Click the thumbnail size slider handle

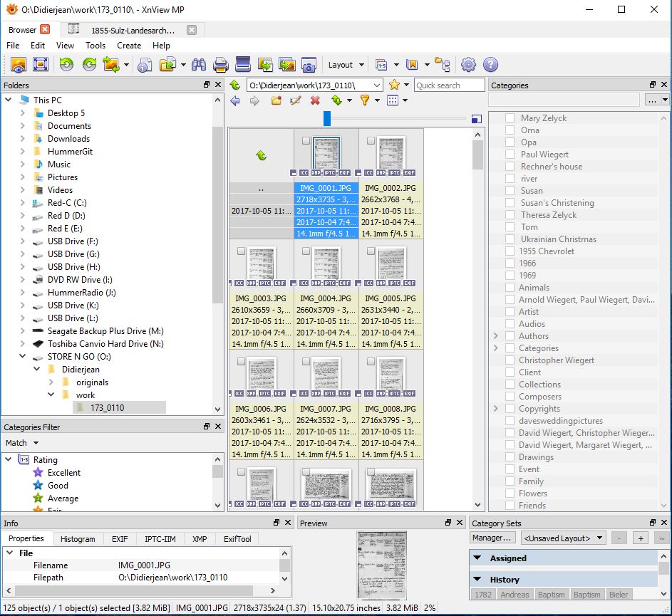tap(327, 118)
